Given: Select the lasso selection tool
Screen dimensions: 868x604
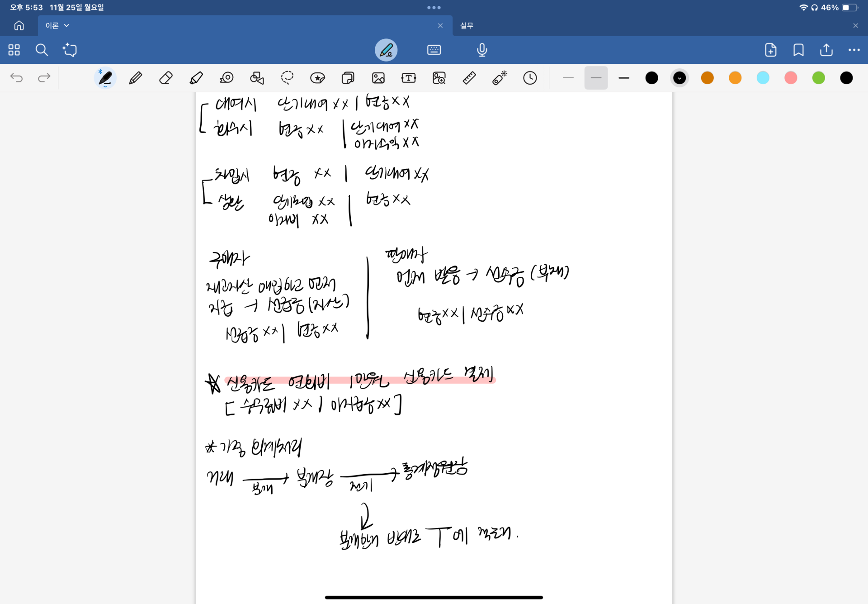Looking at the screenshot, I should pos(287,78).
